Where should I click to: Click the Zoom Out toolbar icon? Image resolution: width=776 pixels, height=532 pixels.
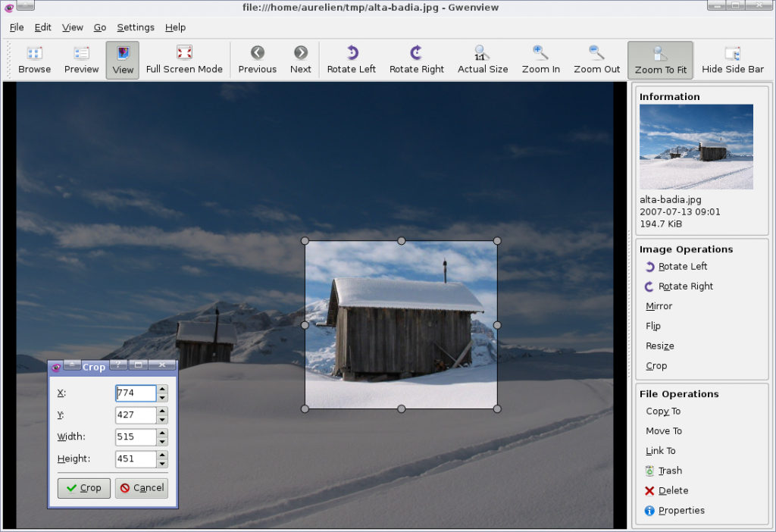click(596, 60)
